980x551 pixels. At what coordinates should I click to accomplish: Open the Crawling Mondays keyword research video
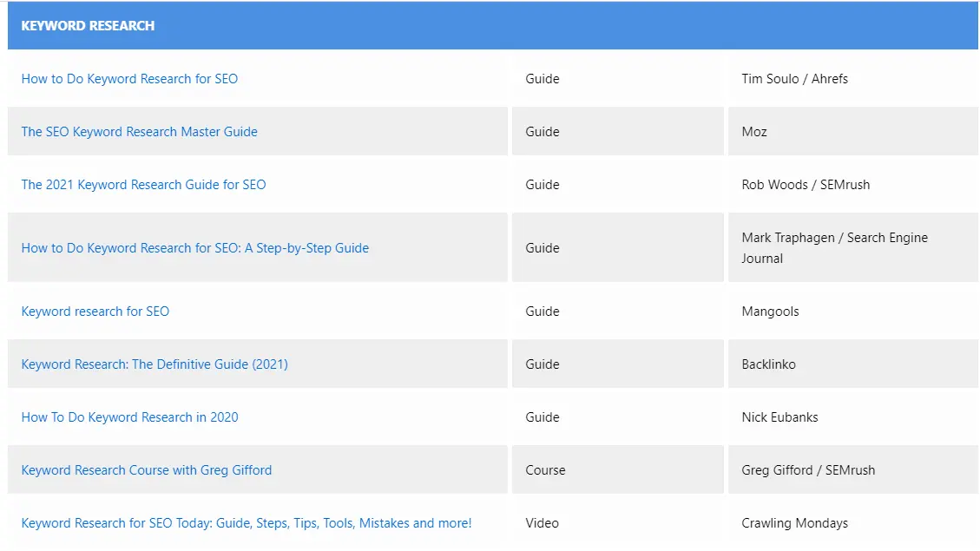click(246, 523)
